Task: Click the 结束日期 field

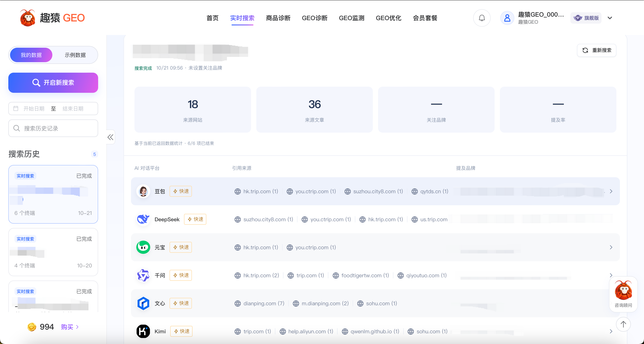Action: tap(73, 109)
